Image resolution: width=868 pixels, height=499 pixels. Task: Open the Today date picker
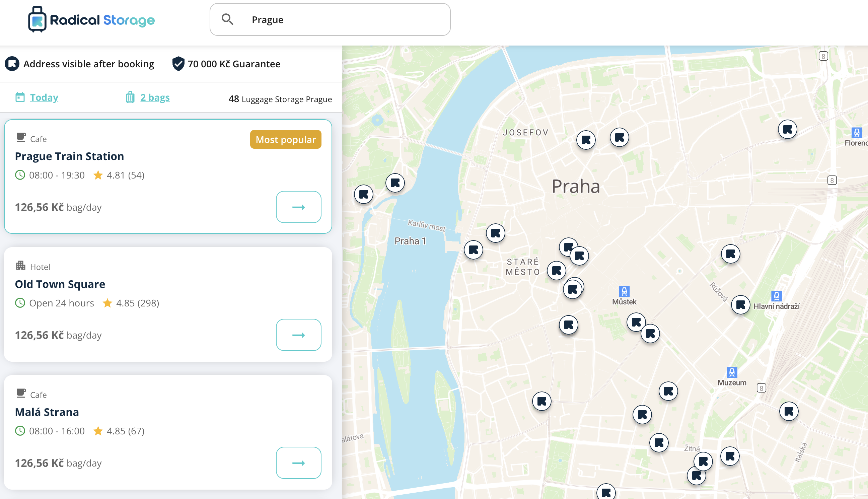(x=44, y=97)
